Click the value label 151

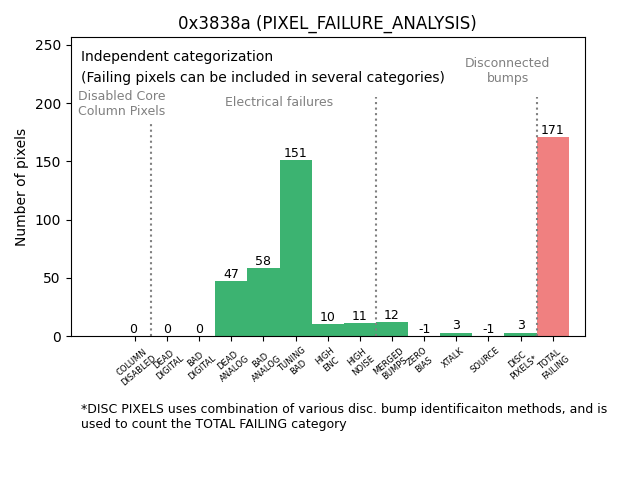295,153
